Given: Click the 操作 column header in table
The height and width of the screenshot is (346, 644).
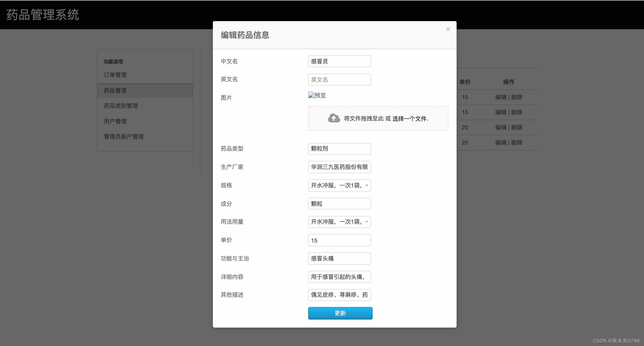Looking at the screenshot, I should [509, 82].
